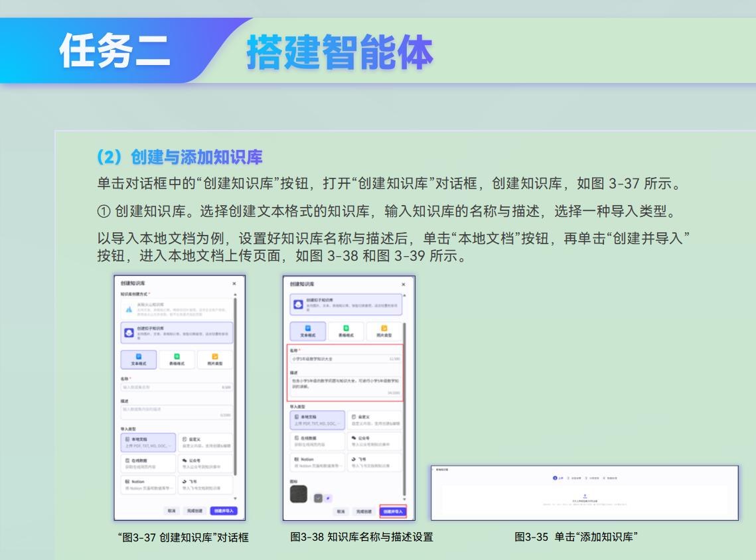Click 取消 button in Figure 3-38 dialog
Image resolution: width=756 pixels, height=560 pixels.
(341, 512)
